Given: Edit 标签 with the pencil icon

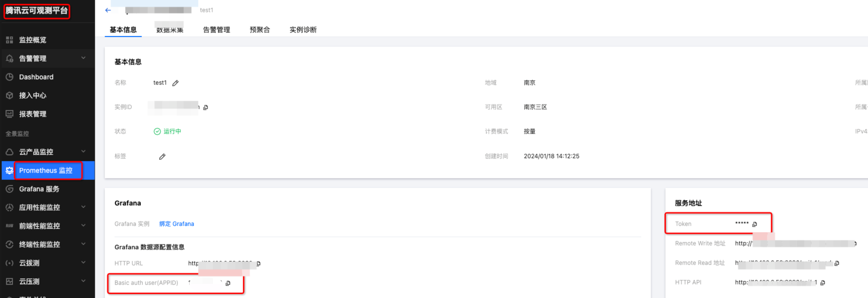Looking at the screenshot, I should (x=162, y=157).
